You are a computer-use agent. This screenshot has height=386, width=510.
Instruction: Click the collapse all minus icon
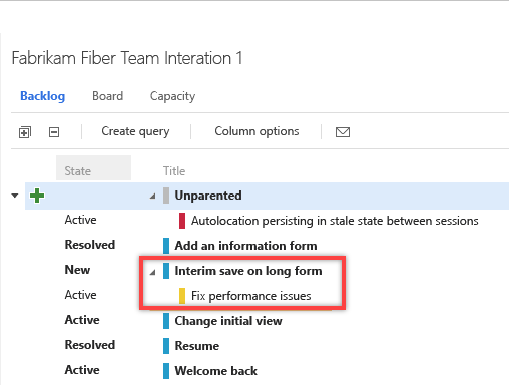(x=54, y=132)
